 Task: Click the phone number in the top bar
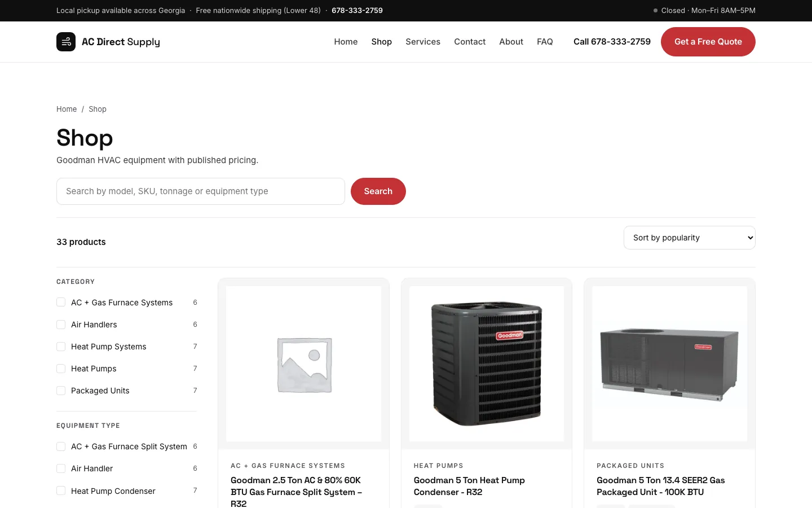(357, 11)
